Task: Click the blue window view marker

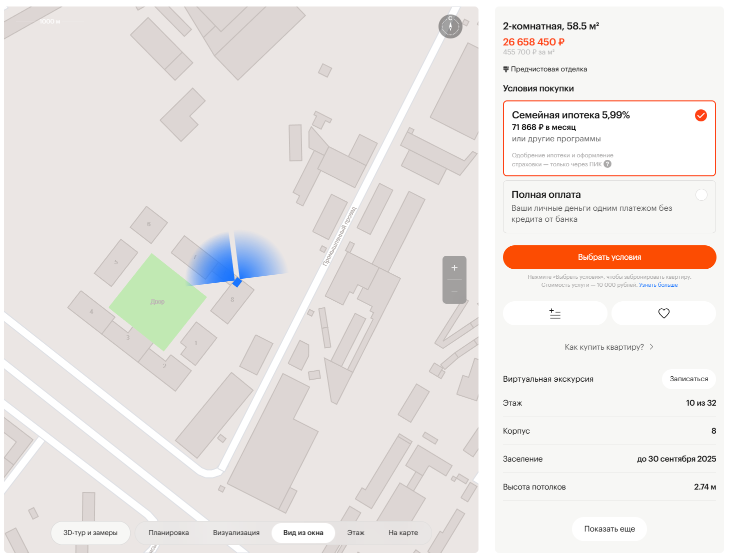Action: point(237,282)
